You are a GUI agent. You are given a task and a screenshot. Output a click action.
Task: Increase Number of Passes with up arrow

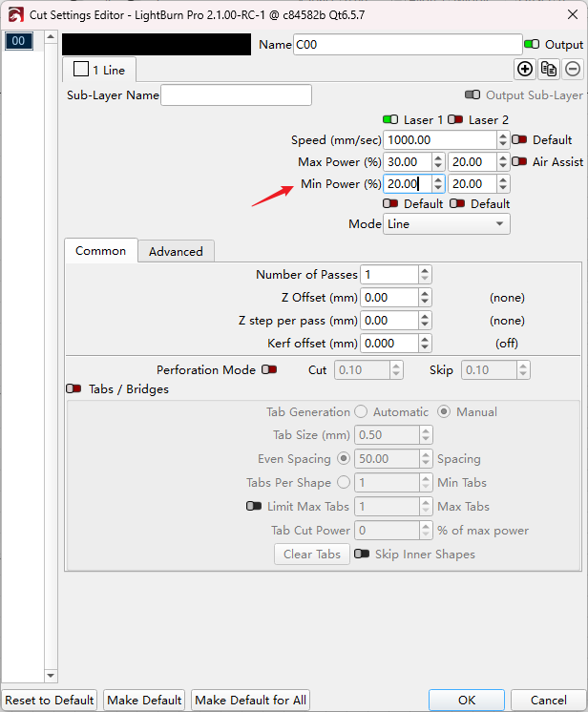tap(425, 270)
